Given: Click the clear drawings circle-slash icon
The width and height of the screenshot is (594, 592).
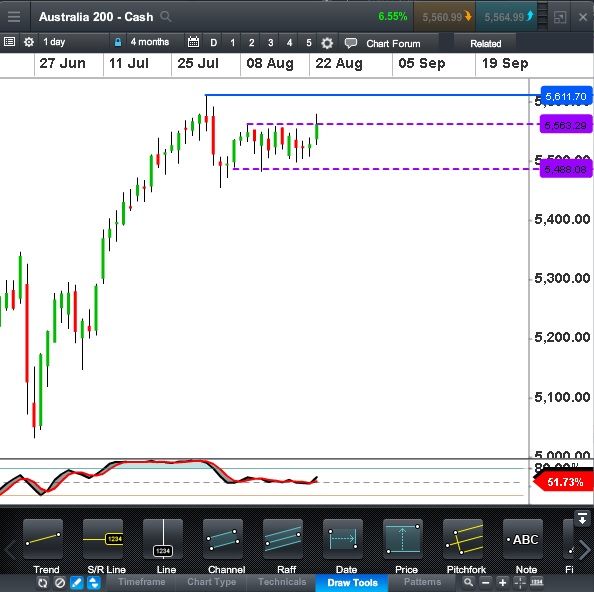Looking at the screenshot, I should coord(59,583).
